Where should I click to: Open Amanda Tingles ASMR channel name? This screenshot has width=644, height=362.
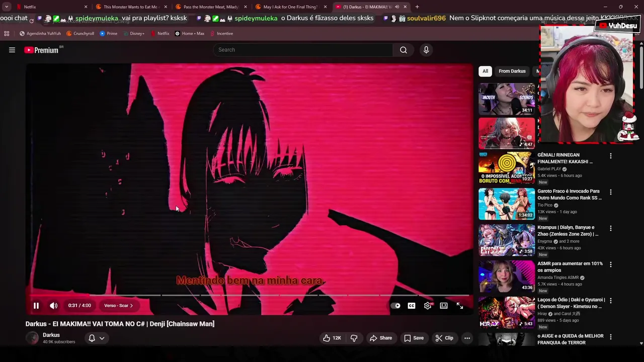[x=558, y=278]
